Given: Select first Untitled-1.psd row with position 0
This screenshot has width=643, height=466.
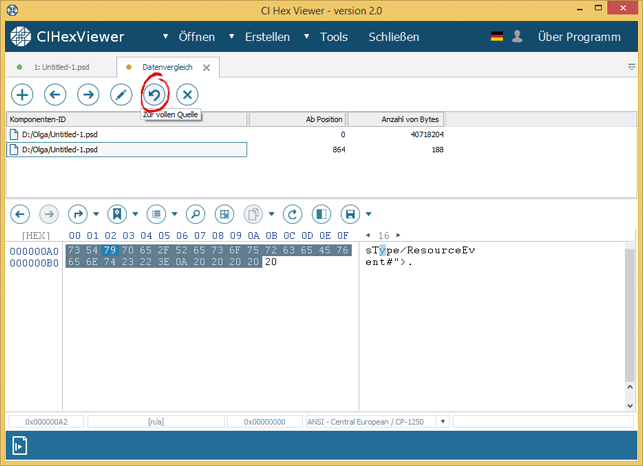Looking at the screenshot, I should tap(226, 134).
